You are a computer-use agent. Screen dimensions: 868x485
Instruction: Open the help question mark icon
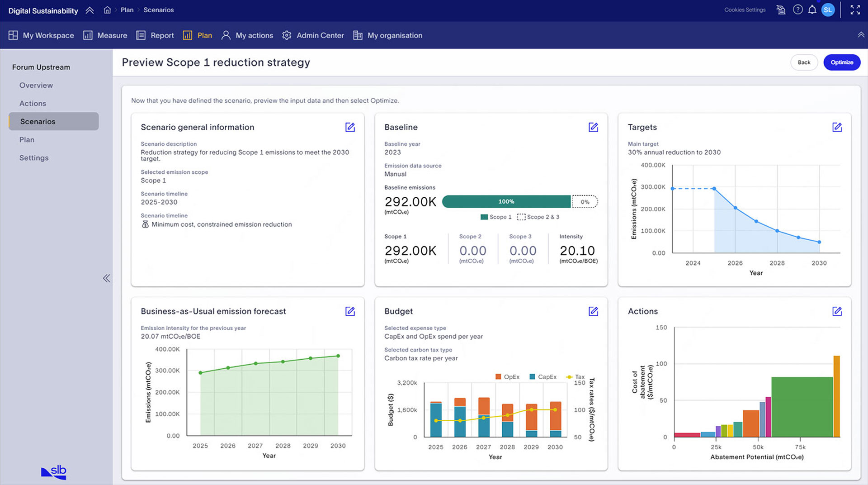(798, 10)
